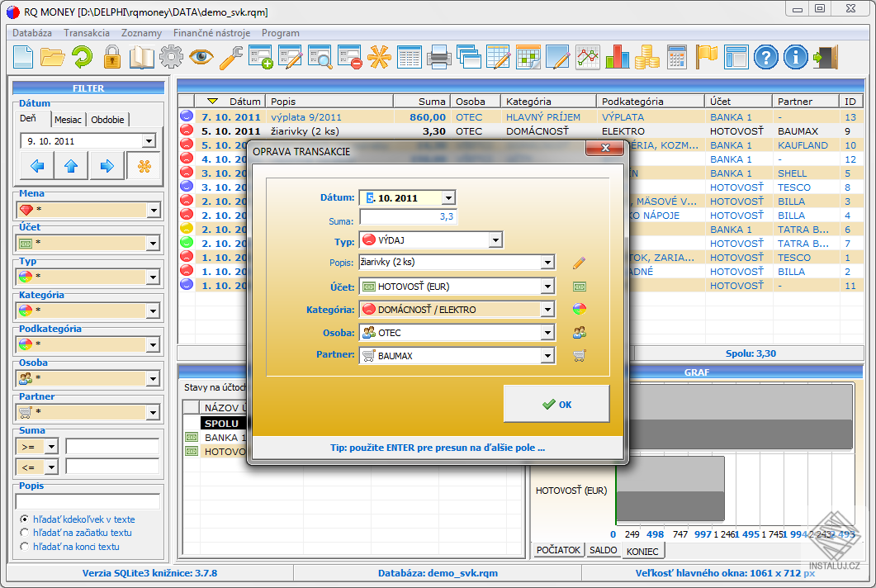Click the Popis filter text field
Viewport: 876px width, 588px height.
pyautogui.click(x=88, y=500)
